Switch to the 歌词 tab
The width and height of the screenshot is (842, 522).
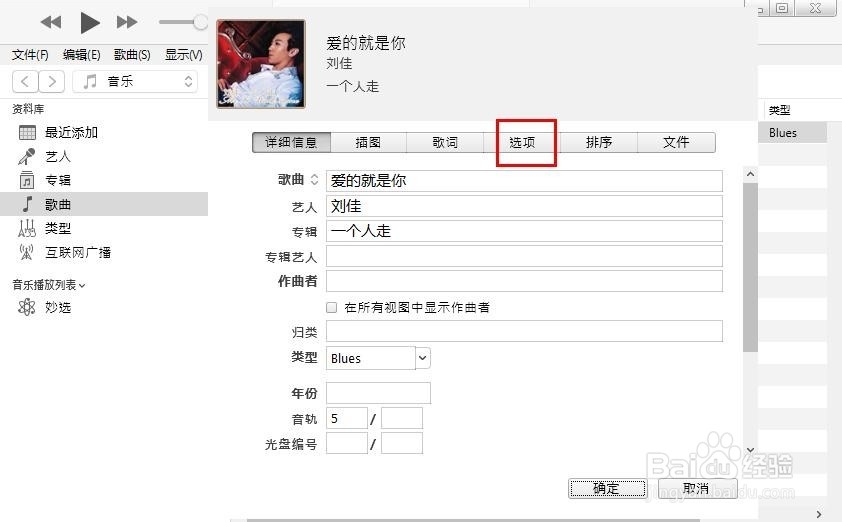point(445,142)
